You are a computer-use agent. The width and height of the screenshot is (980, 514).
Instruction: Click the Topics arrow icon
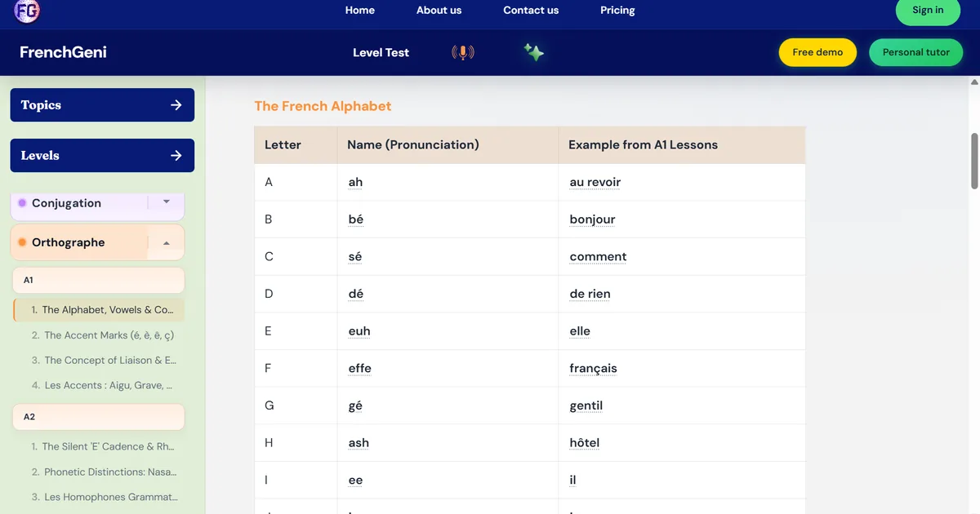pyautogui.click(x=176, y=105)
